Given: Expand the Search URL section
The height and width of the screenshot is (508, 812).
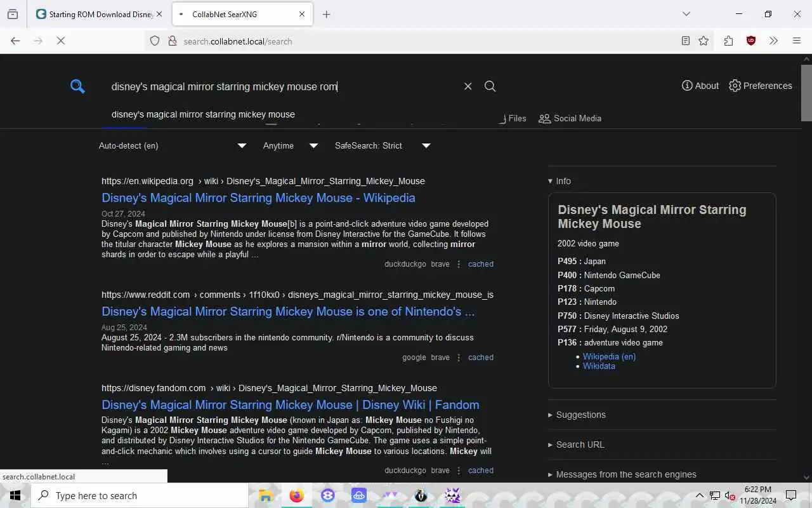Looking at the screenshot, I should (x=576, y=444).
